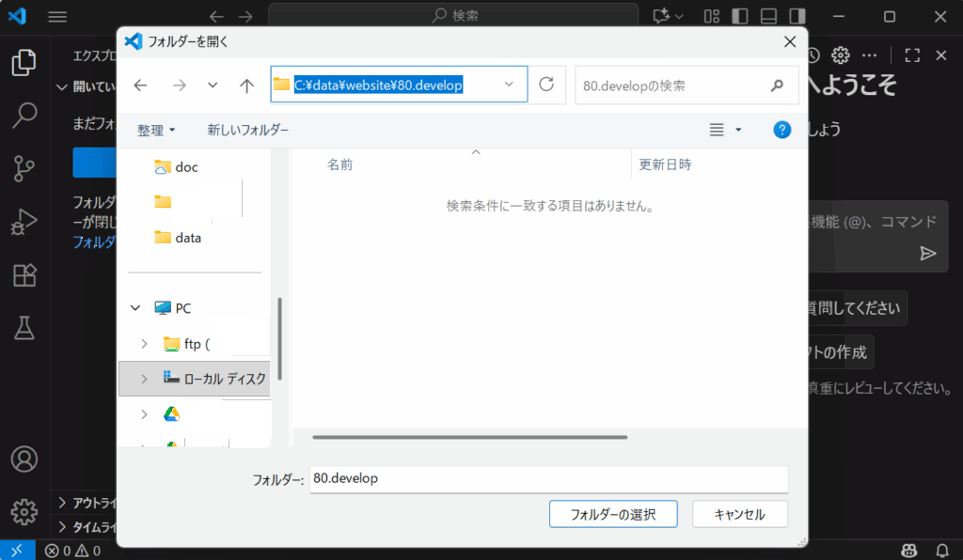Click the refresh button beside address bar
The image size is (963, 560).
tap(546, 85)
